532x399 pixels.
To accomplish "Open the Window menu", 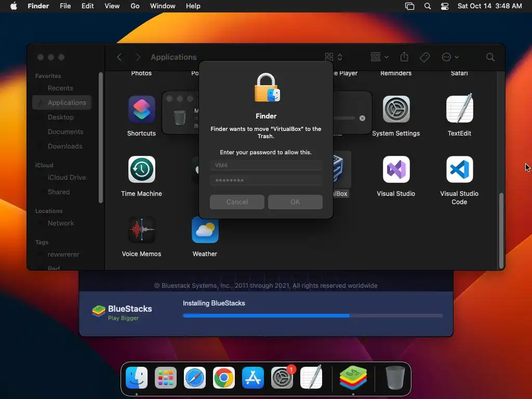I will point(163,6).
